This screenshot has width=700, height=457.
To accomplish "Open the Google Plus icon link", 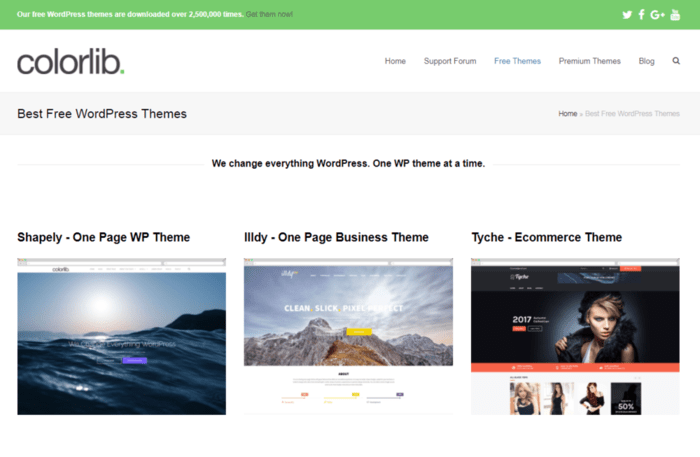I will 658,14.
